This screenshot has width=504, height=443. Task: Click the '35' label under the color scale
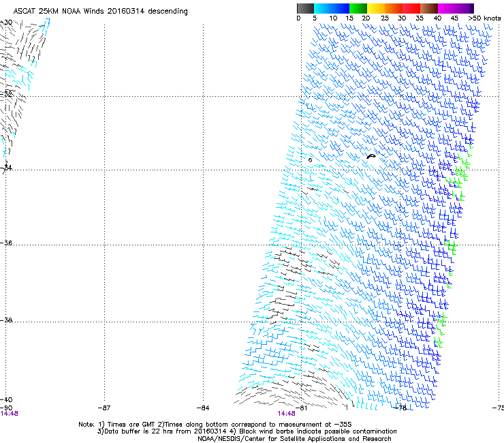420,18
